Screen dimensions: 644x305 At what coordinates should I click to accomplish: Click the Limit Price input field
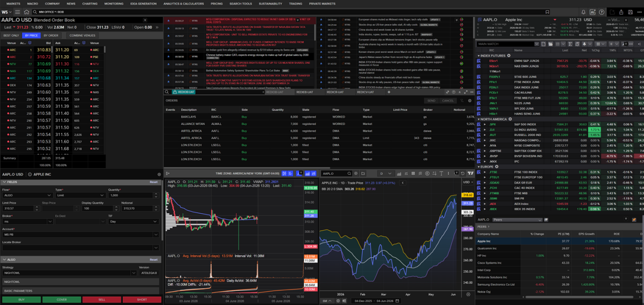click(20, 208)
